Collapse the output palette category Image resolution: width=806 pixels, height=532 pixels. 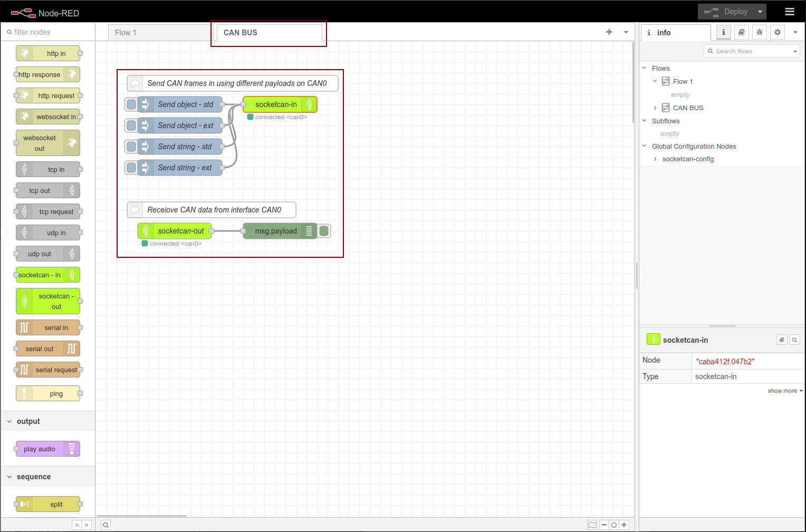point(47,421)
